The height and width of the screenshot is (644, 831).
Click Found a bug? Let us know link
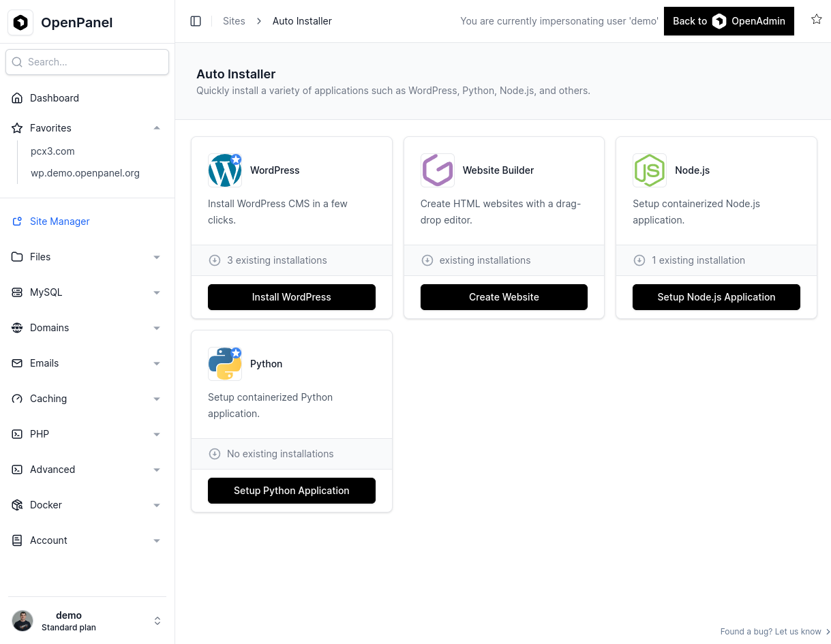[775, 632]
